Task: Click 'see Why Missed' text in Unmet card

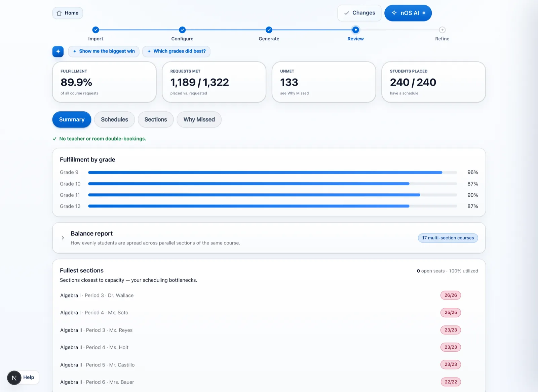Action: [x=294, y=93]
